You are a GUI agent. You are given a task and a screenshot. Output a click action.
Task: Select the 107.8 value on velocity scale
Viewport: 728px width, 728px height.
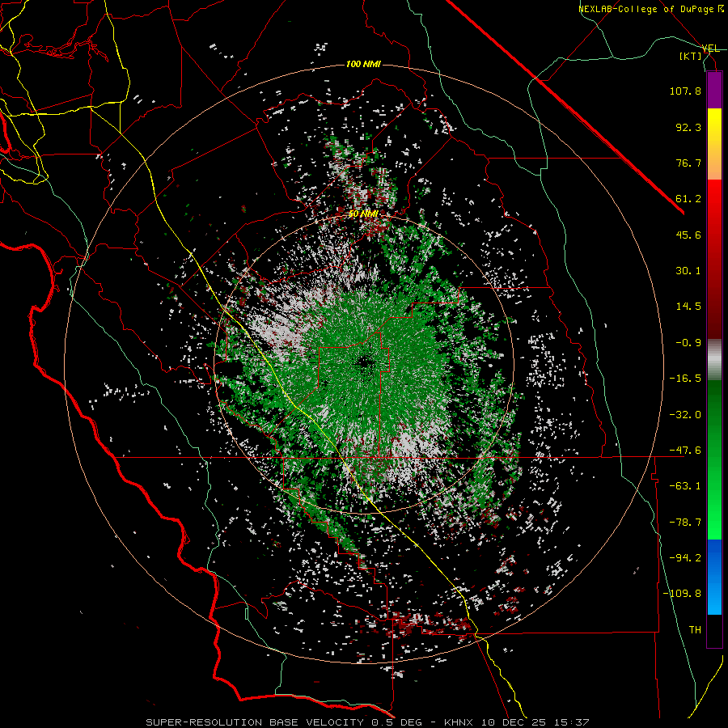tap(685, 91)
